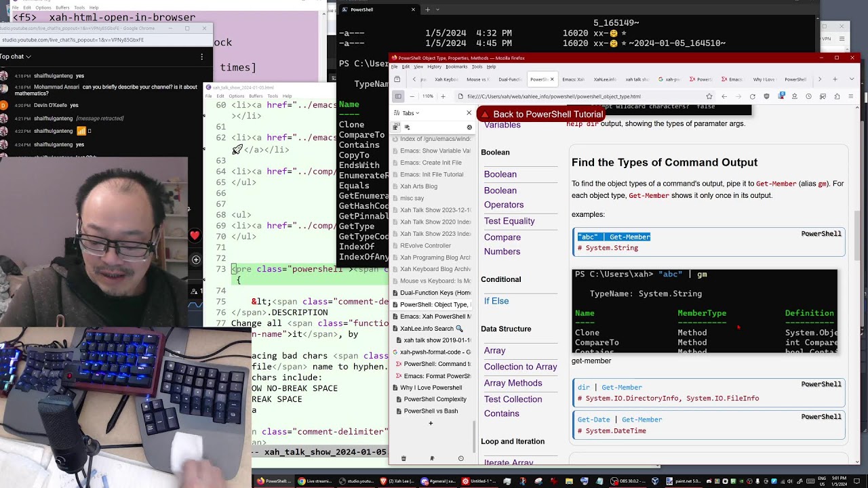
Task: Reload the page in Firefox
Action: coord(752,96)
